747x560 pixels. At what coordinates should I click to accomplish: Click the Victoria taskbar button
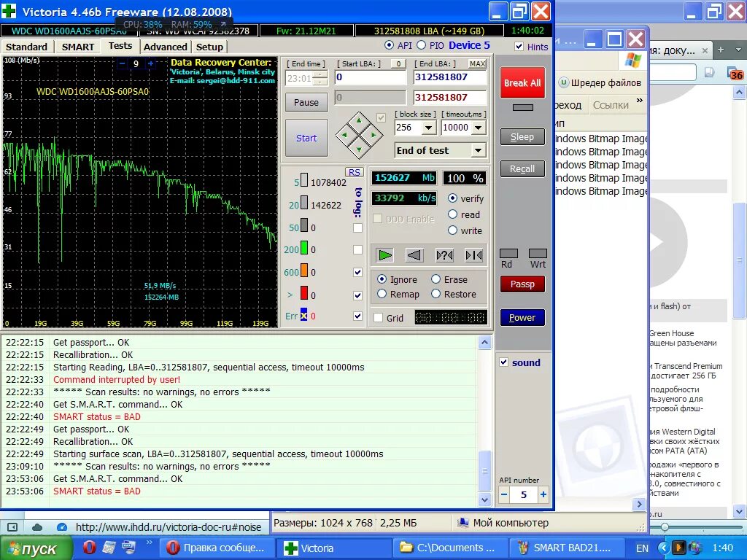pos(334,548)
